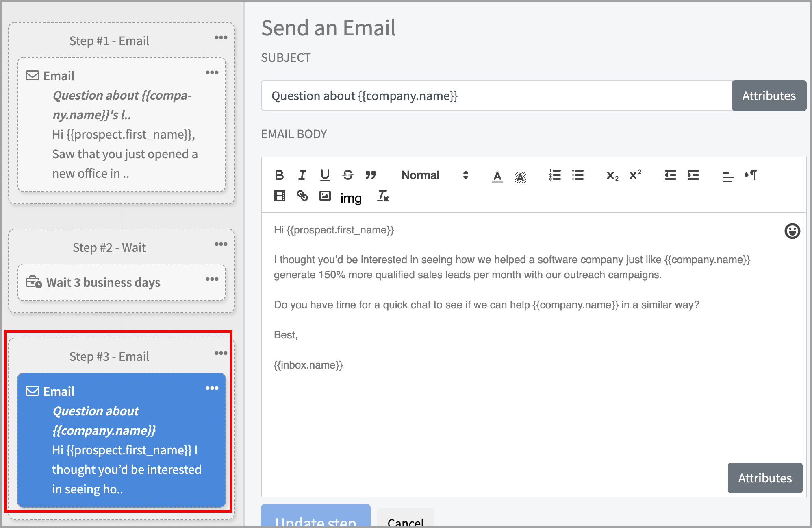The width and height of the screenshot is (812, 528).
Task: Insert a link with chain icon
Action: tap(302, 196)
